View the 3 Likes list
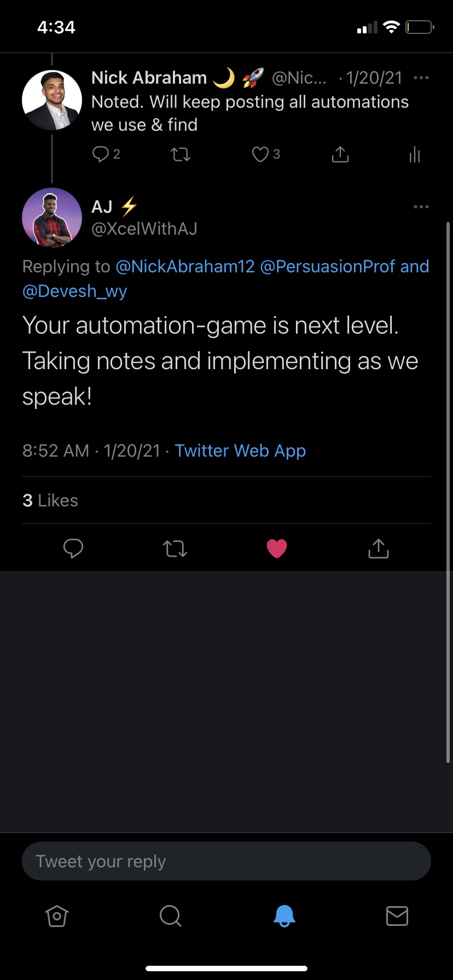Image resolution: width=453 pixels, height=980 pixels. (50, 500)
